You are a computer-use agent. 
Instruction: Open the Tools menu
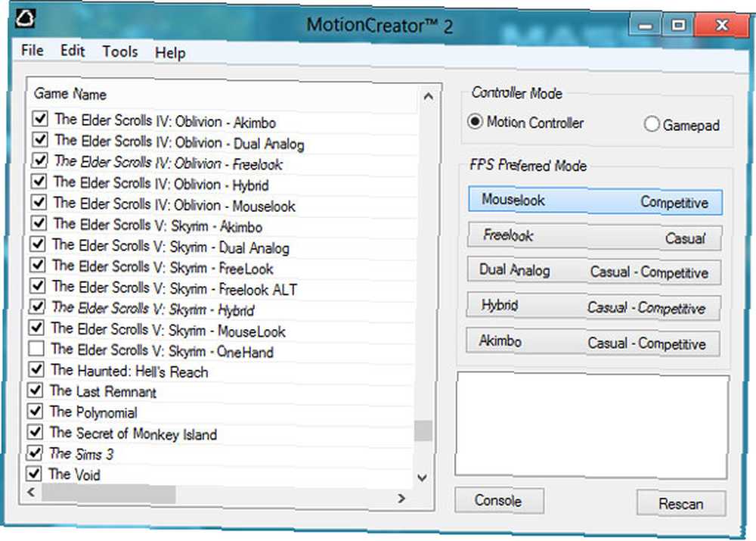coord(120,51)
